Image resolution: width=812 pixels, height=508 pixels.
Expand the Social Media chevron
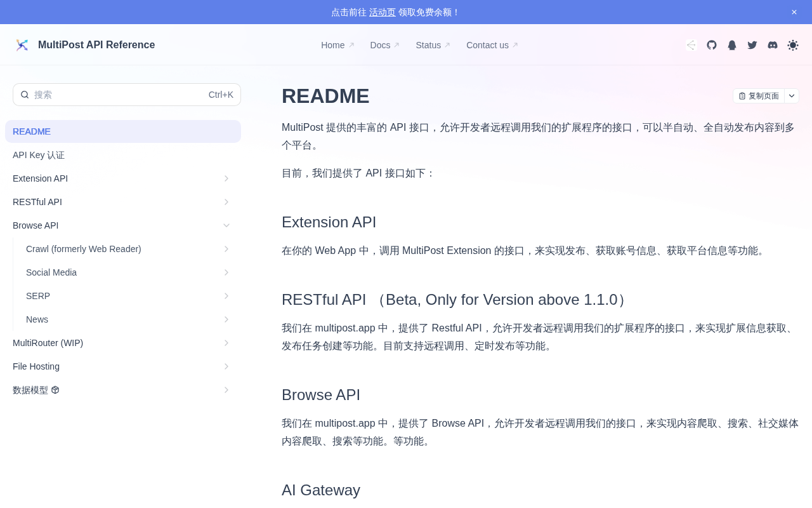pos(226,272)
